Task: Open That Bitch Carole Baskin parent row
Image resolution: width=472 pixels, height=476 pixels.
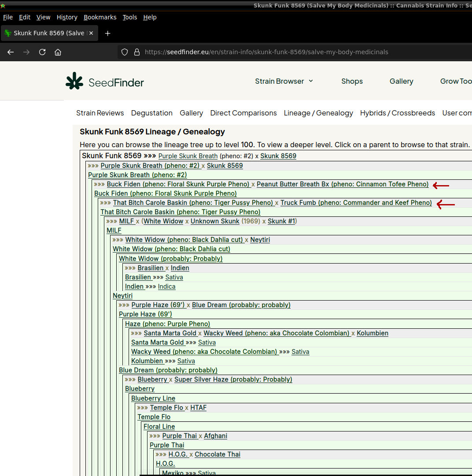Action: (181, 212)
